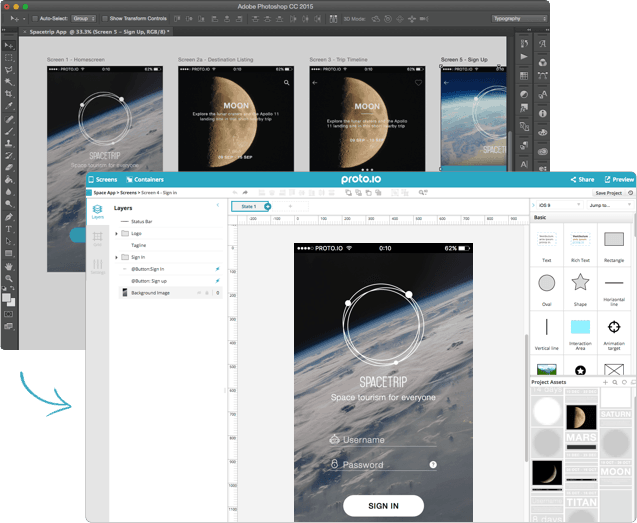Select the Type tool in Photoshop
This screenshot has height=523, width=637.
(9, 229)
